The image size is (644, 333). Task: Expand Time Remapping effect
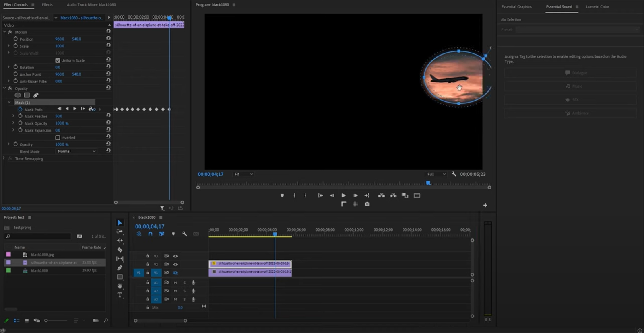(x=4, y=158)
